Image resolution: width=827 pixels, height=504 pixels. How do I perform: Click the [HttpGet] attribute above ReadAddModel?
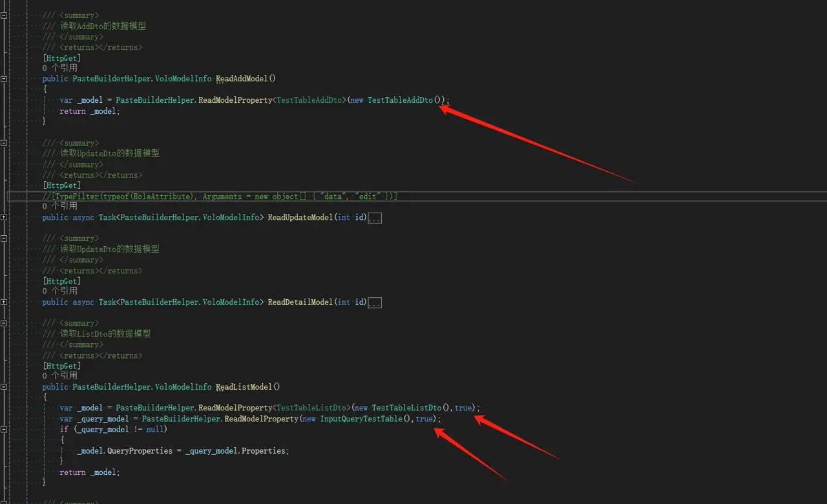(x=62, y=58)
